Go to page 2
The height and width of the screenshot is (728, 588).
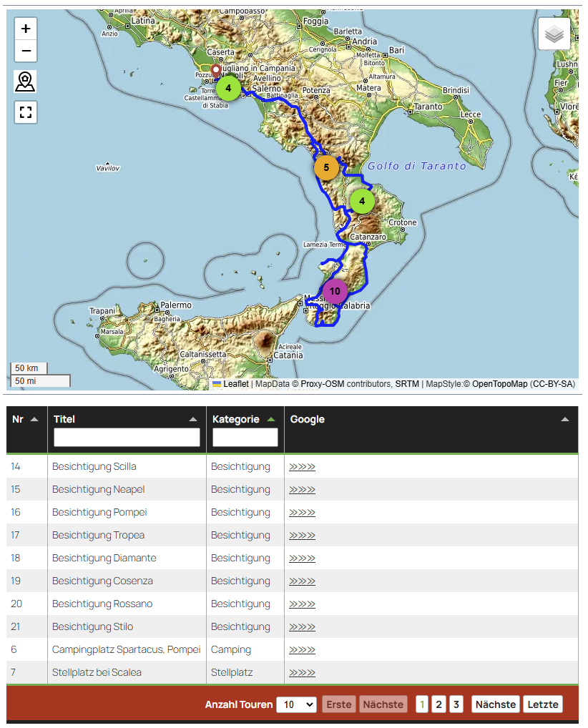point(439,704)
